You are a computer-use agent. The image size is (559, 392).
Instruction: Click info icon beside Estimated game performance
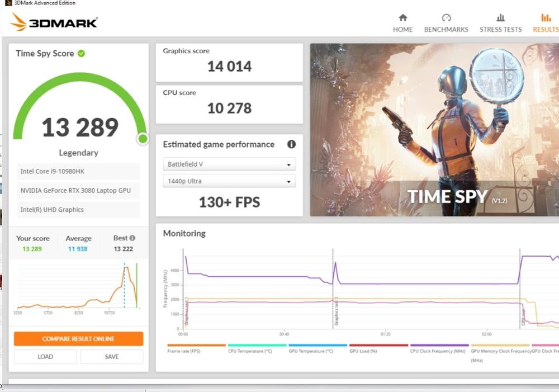pyautogui.click(x=291, y=144)
